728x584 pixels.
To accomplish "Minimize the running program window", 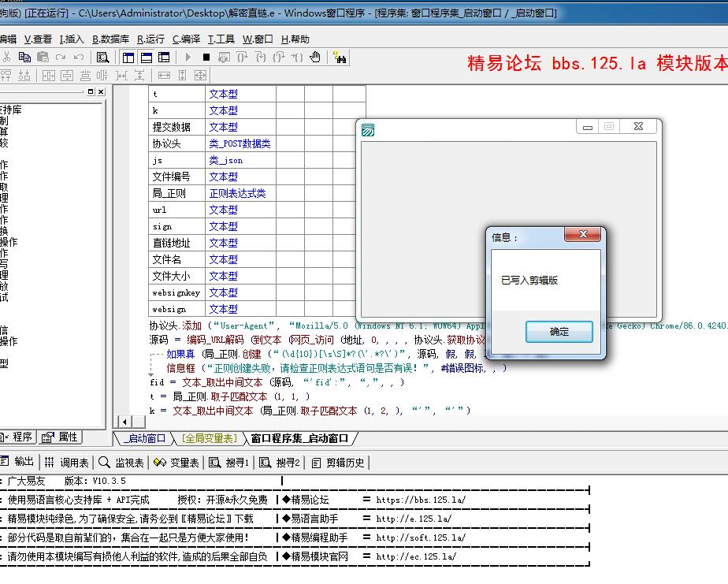I will [587, 126].
